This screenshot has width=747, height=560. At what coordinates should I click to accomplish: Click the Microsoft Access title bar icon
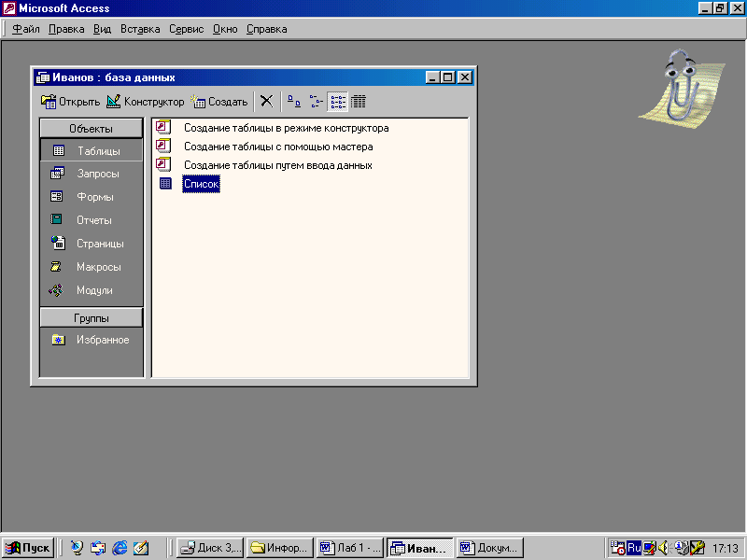(x=9, y=8)
